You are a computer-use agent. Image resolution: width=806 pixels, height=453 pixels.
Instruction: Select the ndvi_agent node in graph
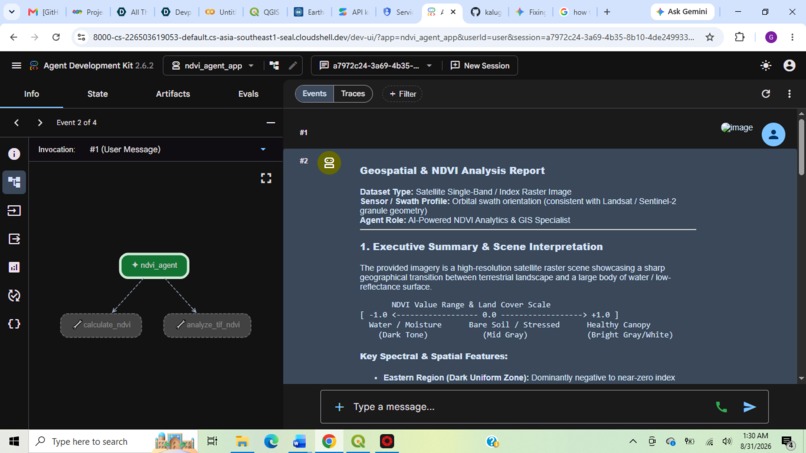coord(154,265)
